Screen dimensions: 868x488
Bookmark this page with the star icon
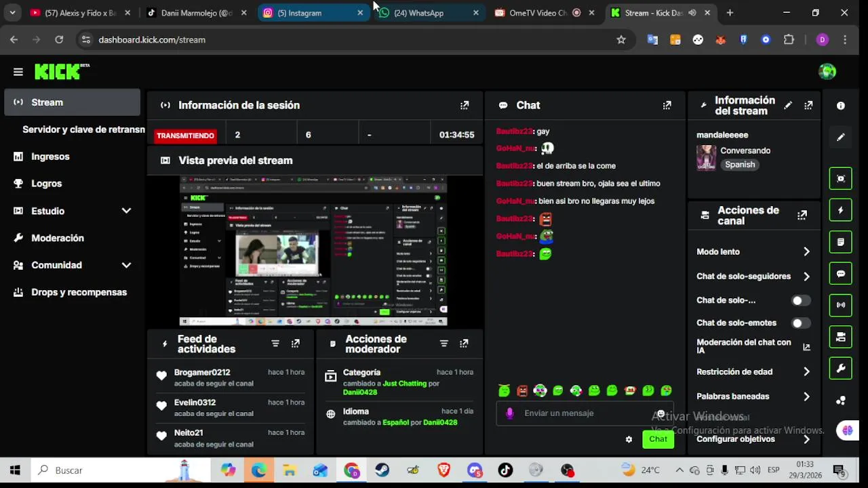pyautogui.click(x=621, y=40)
